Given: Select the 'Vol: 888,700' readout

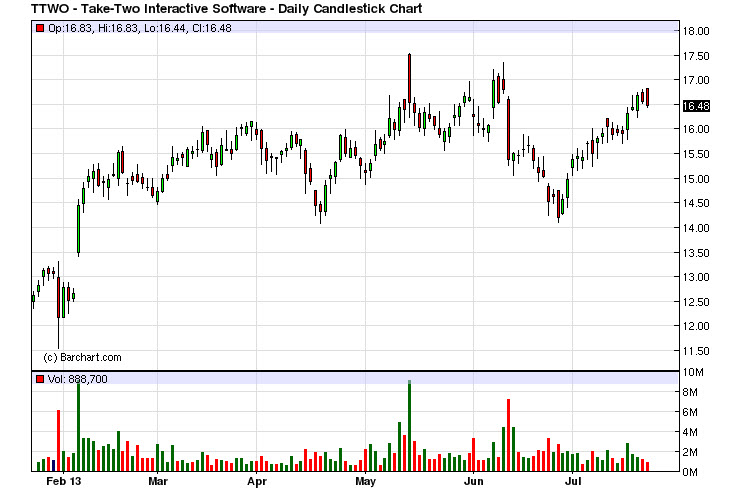Looking at the screenshot, I should (x=78, y=379).
